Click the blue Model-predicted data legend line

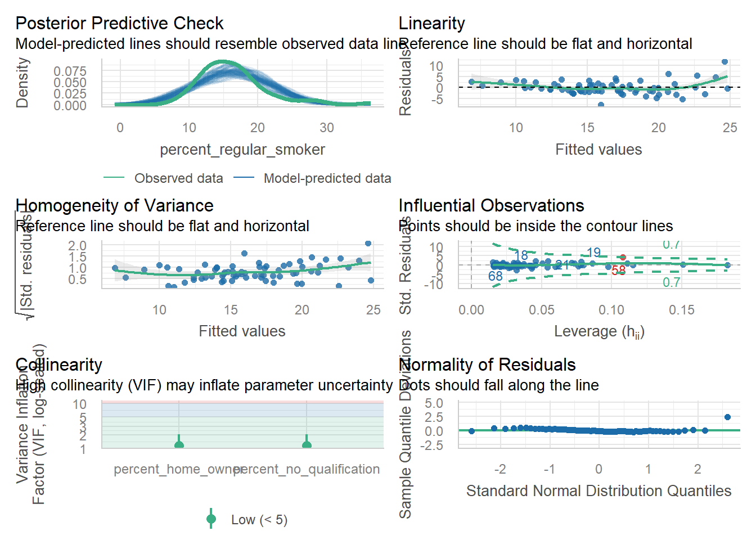point(243,178)
